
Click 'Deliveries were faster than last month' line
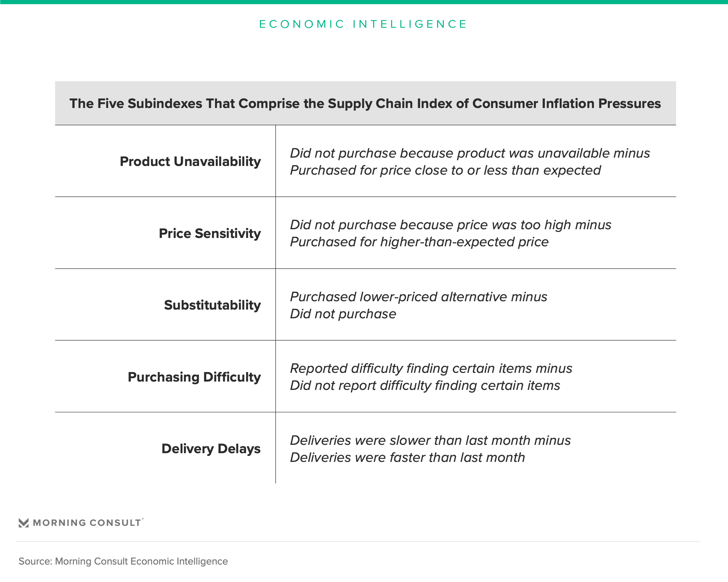[x=407, y=457]
